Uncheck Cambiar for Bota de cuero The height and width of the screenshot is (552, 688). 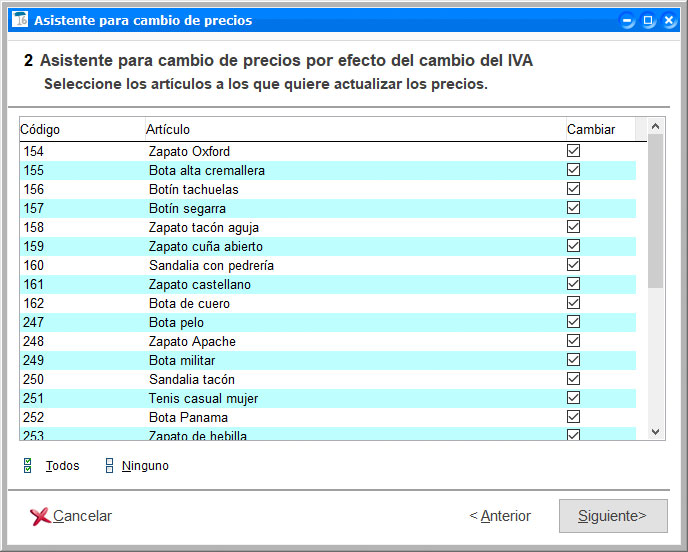coord(573,303)
